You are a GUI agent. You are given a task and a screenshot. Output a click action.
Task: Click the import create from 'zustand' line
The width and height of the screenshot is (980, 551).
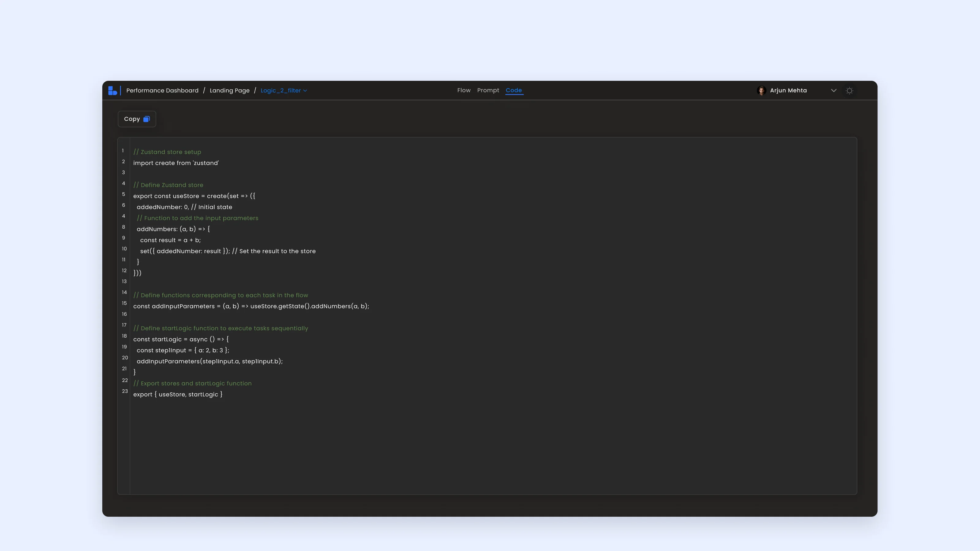point(176,163)
